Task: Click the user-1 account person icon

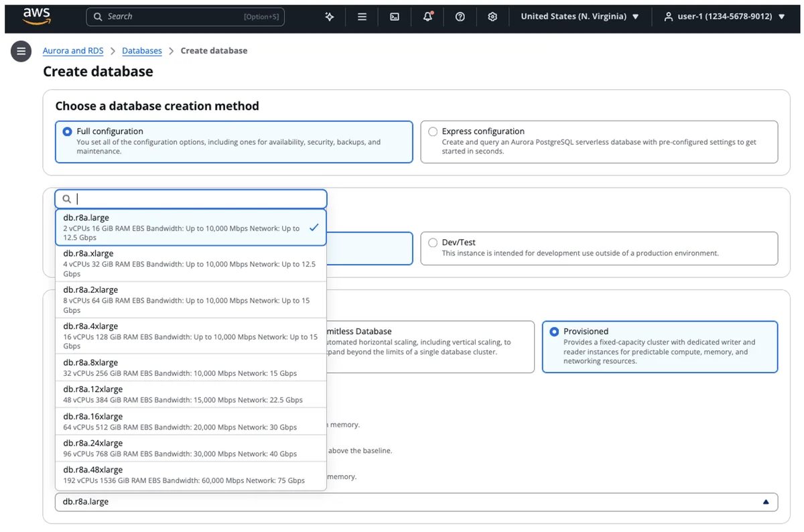Action: tap(668, 17)
